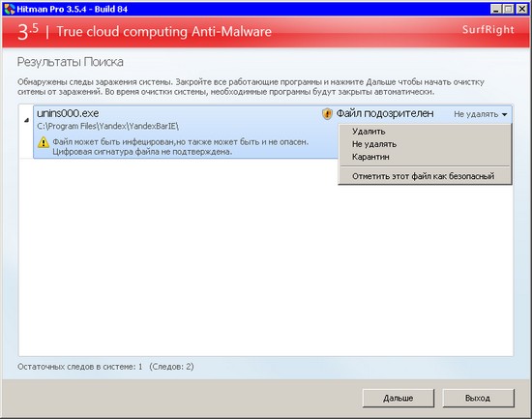The height and width of the screenshot is (419, 532).
Task: Select "Отметить этот файл как безопасный"
Action: pos(423,176)
